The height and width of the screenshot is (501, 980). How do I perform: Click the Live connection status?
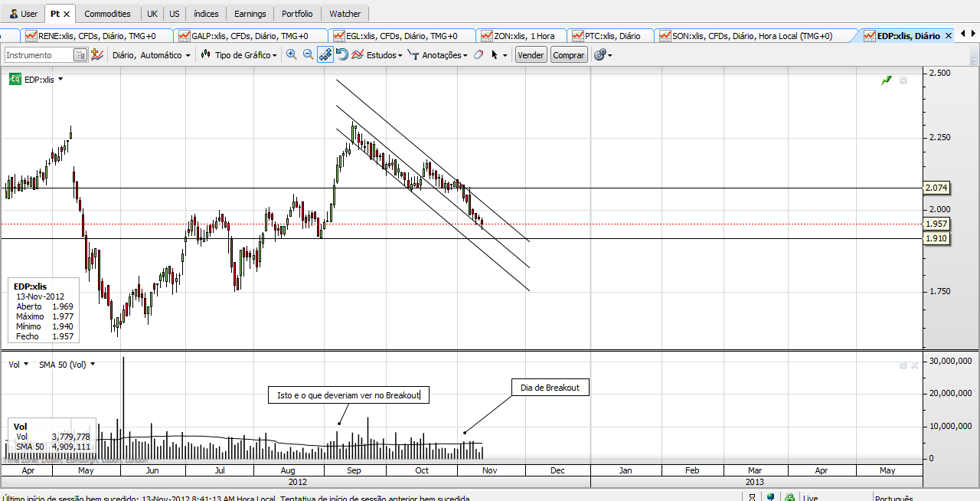coord(810,498)
